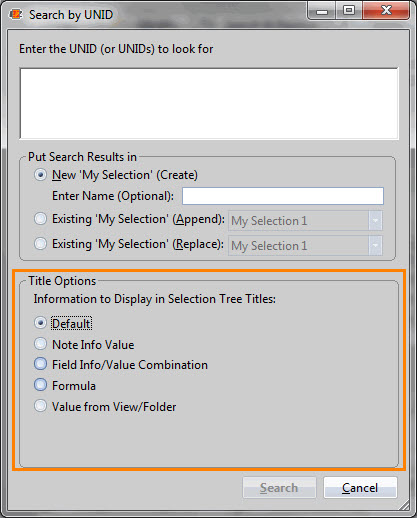
Task: Open the Append 'My Selection 1' dropdown
Action: pos(305,221)
